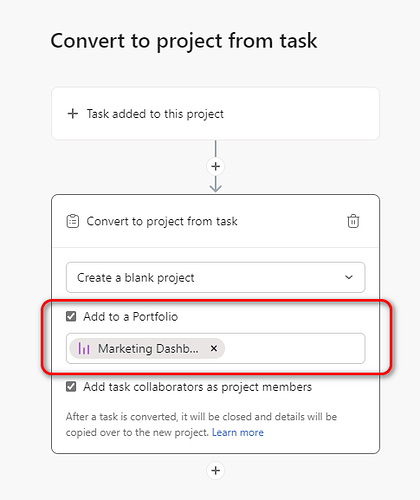Select the Marketing Dashb... portfolio chip
The height and width of the screenshot is (500, 420).
coord(147,349)
